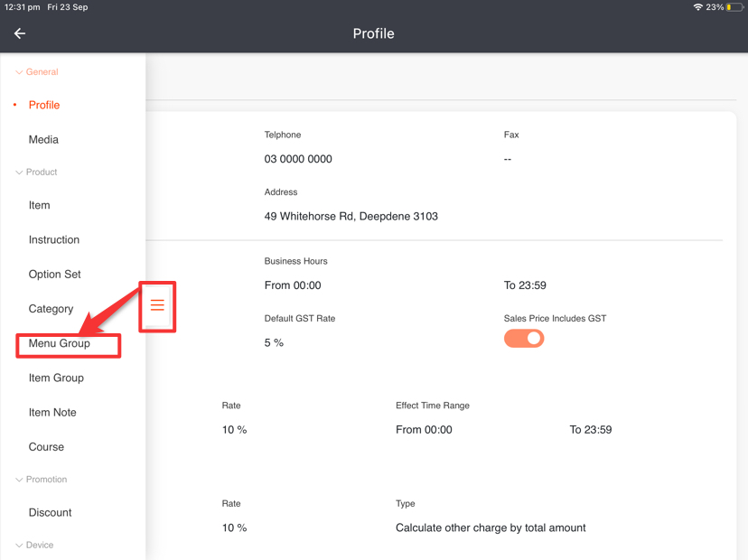Tap the Wi-Fi status icon

point(697,7)
